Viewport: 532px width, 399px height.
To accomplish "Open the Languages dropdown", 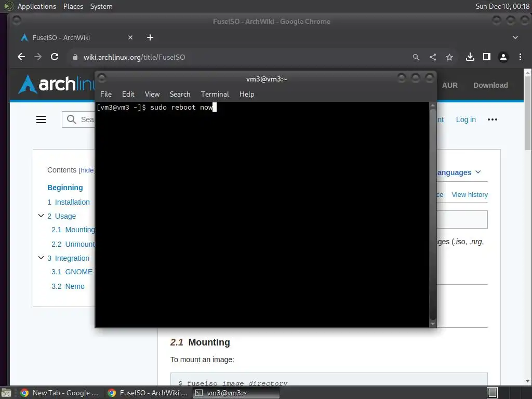I will click(x=459, y=172).
